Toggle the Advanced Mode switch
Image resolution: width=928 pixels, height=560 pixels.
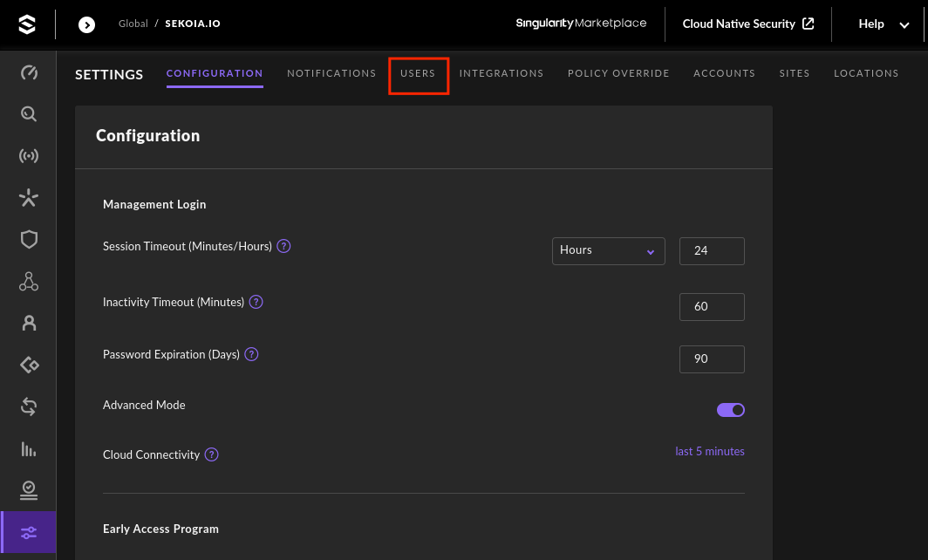pos(730,410)
